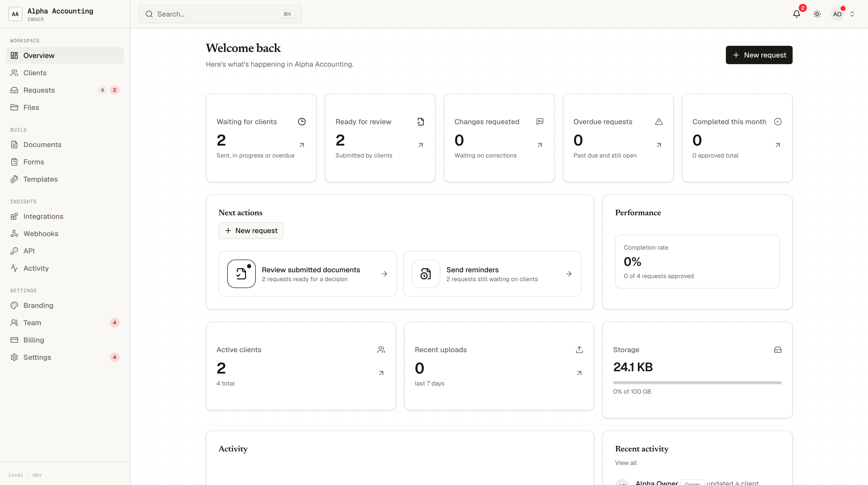
Task: Click the Storage drive icon
Action: click(778, 350)
